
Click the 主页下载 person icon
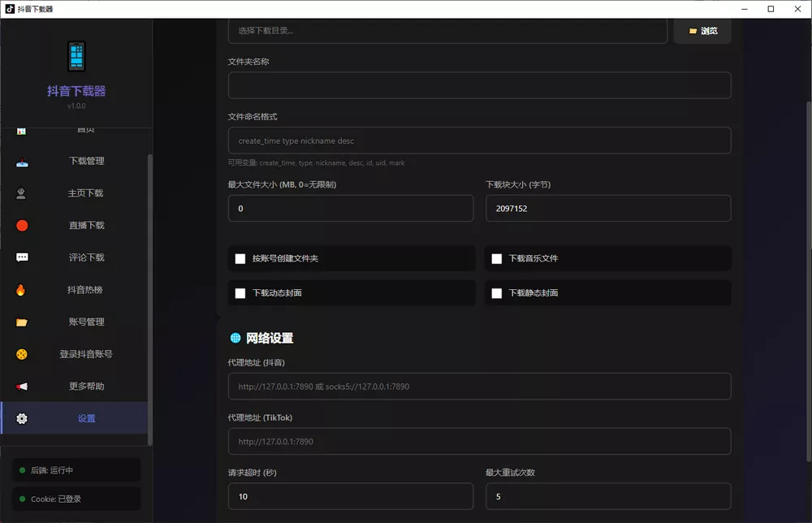pyautogui.click(x=21, y=193)
